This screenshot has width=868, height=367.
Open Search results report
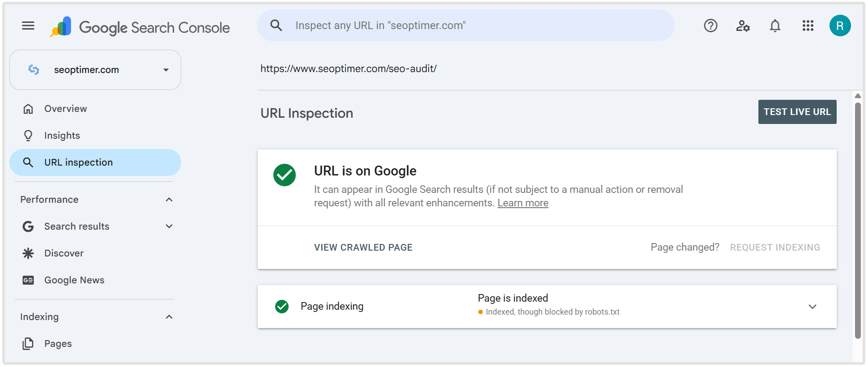77,226
